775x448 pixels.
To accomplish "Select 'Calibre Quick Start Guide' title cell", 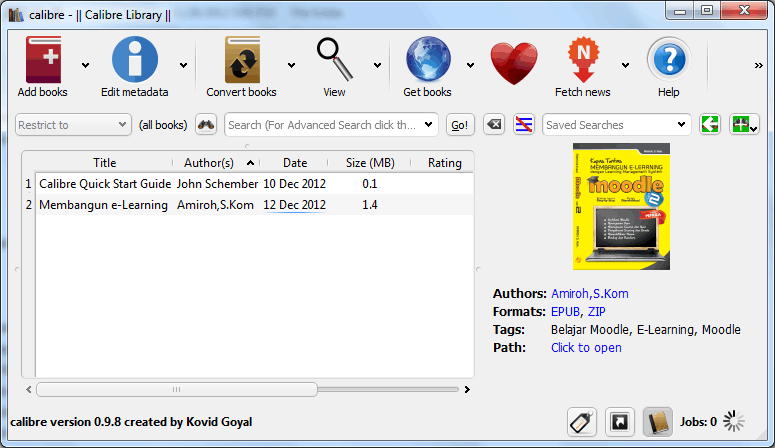I will 105,184.
